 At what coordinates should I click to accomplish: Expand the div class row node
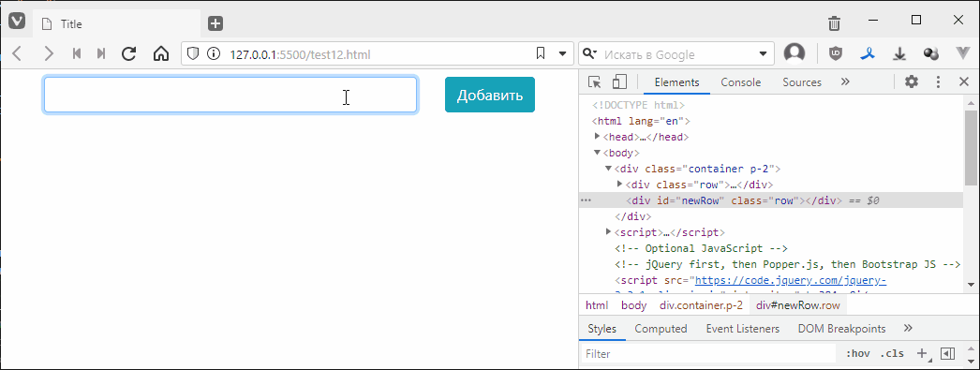click(x=620, y=184)
